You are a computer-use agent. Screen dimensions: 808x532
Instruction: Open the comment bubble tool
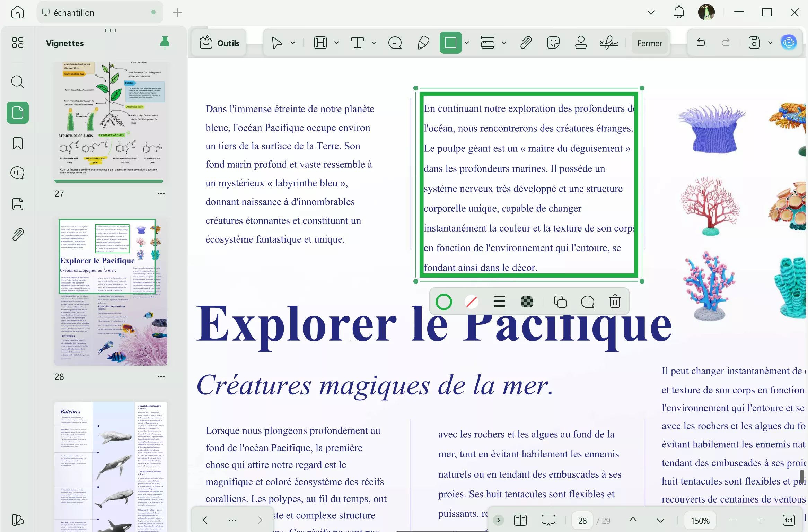(395, 42)
